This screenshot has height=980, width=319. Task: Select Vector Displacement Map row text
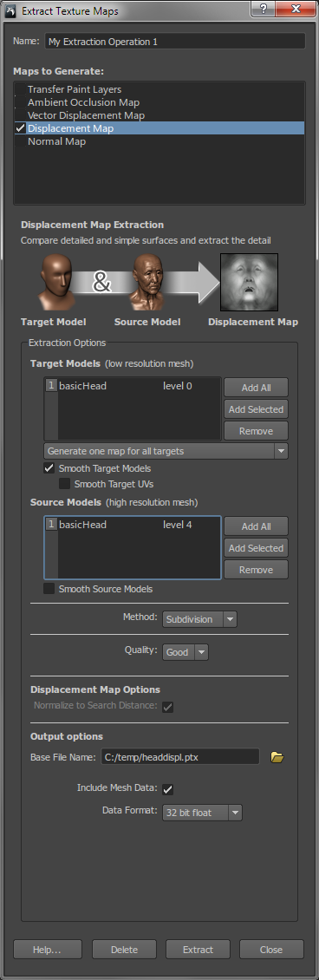tap(86, 115)
